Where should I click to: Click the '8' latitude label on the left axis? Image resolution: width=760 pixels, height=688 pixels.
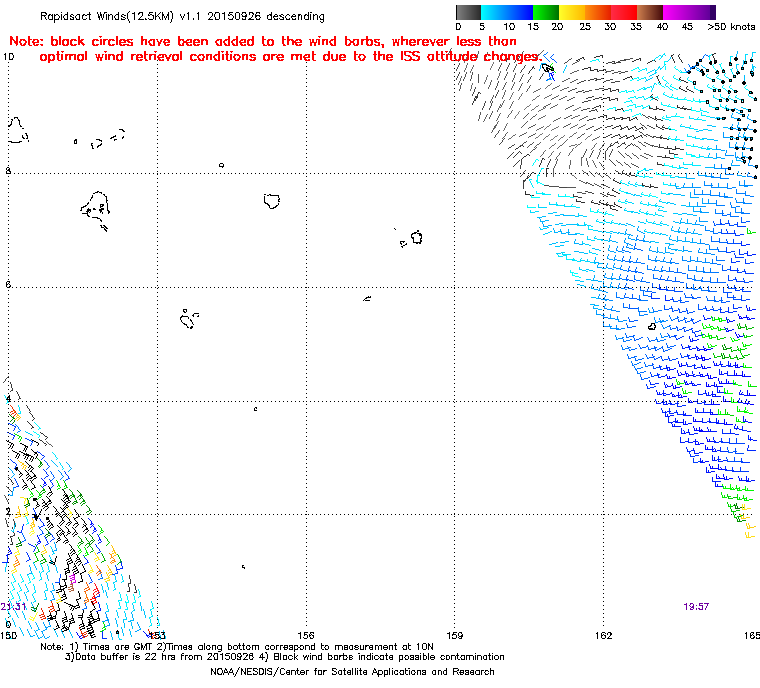[x=8, y=171]
